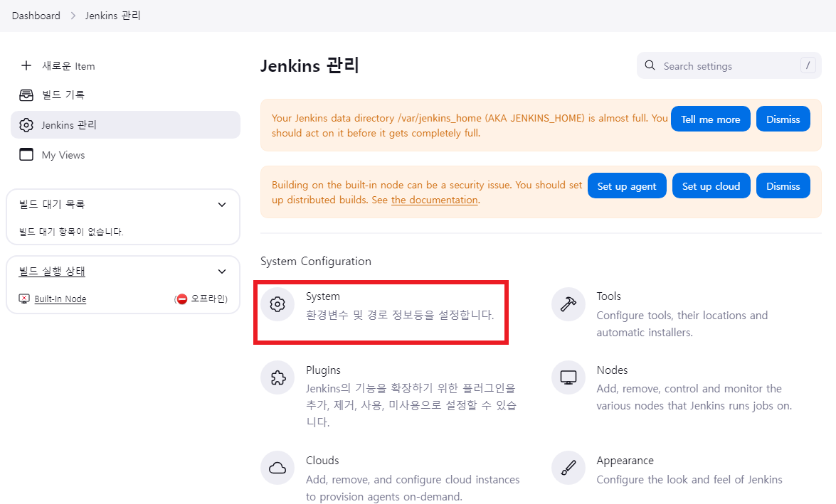The image size is (836, 504).
Task: Open 새로운 Item in the sidebar
Action: click(x=125, y=65)
